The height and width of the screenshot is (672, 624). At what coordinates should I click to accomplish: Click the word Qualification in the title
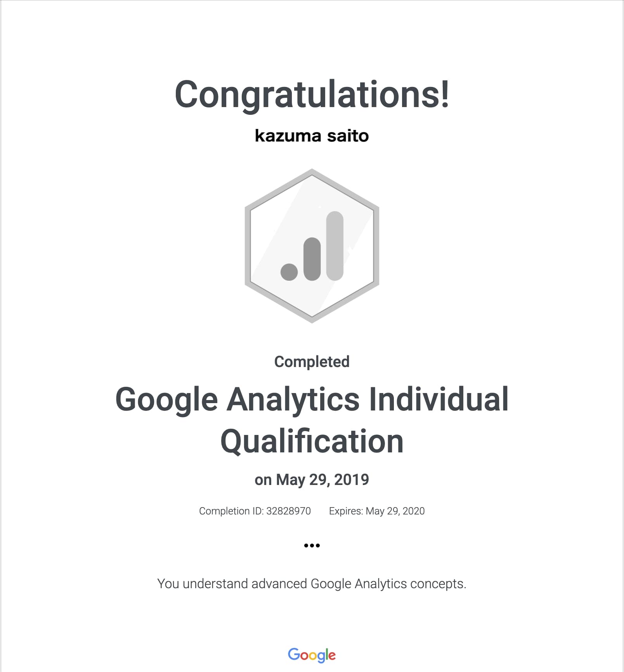tap(312, 442)
